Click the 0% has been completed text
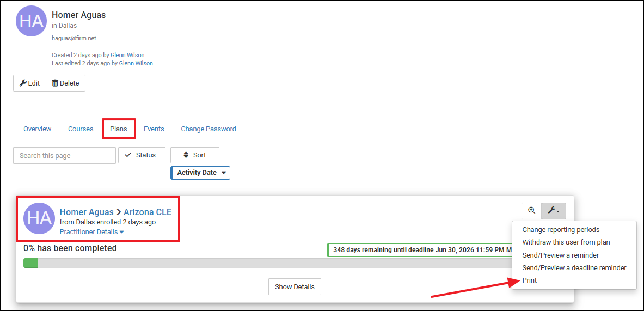 point(70,248)
